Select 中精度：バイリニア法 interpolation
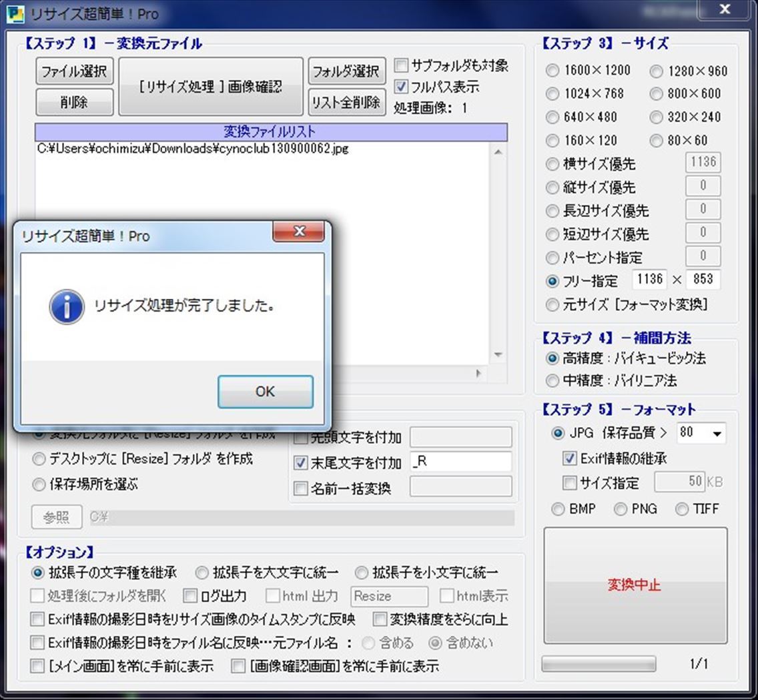The width and height of the screenshot is (758, 700). [552, 381]
